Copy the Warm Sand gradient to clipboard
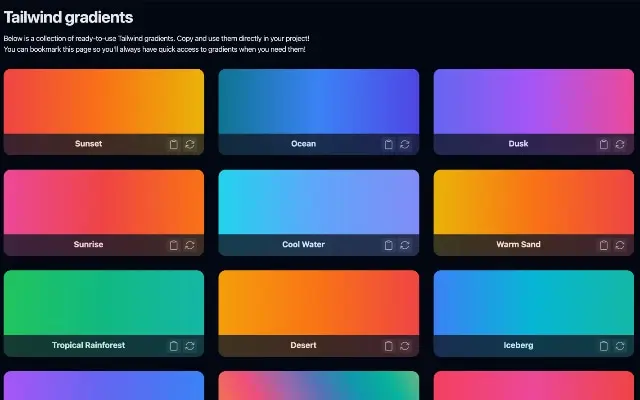 [x=604, y=245]
